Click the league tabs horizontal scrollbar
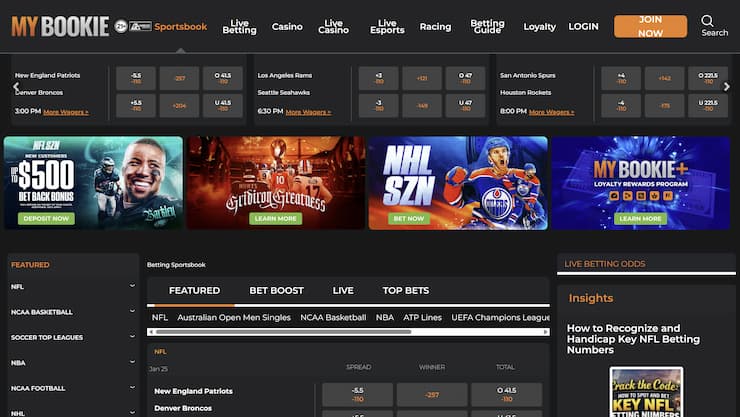This screenshot has width=740, height=417. [283, 332]
